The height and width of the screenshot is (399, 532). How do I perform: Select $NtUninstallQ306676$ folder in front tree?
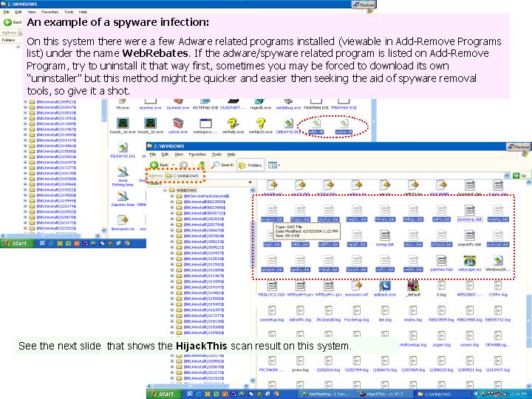tap(200, 230)
